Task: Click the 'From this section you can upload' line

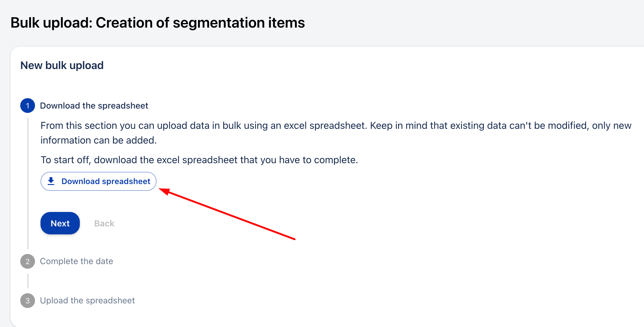Action: pyautogui.click(x=336, y=125)
